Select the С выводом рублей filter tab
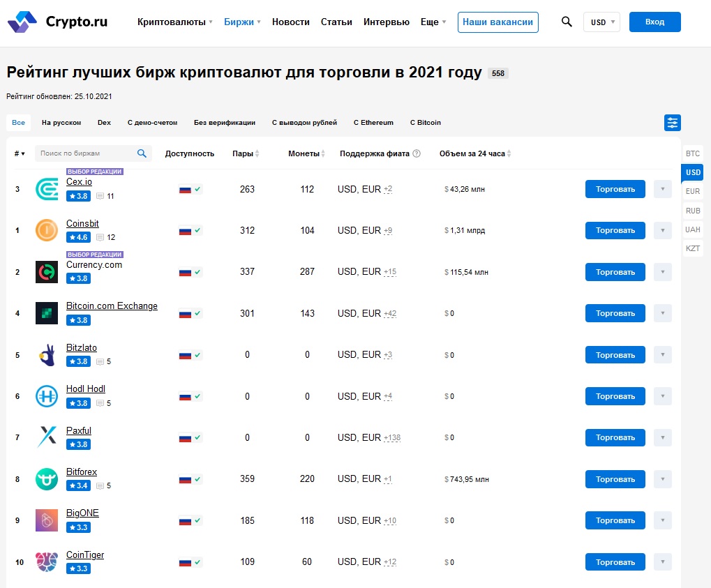 pyautogui.click(x=304, y=122)
